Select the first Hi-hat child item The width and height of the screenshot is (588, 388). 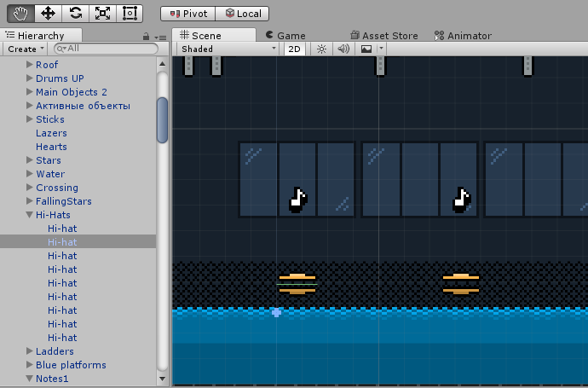click(x=62, y=229)
